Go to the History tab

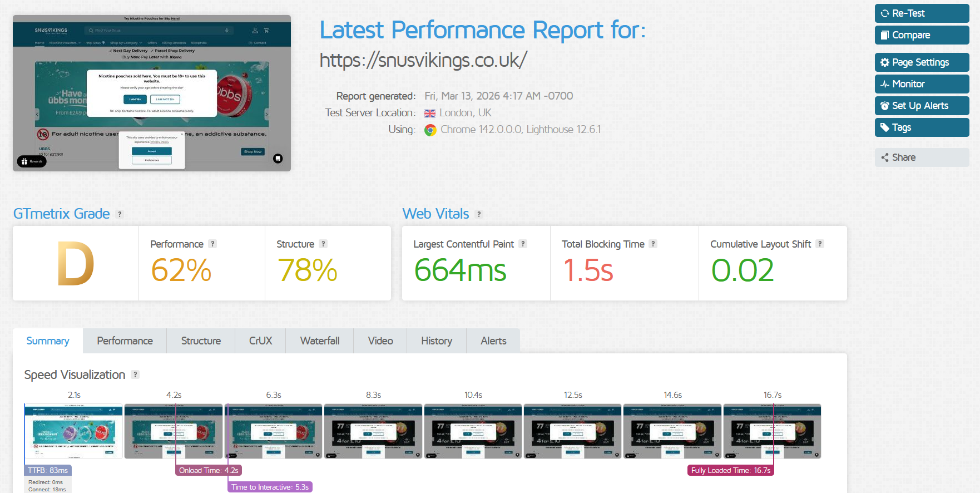click(x=437, y=341)
